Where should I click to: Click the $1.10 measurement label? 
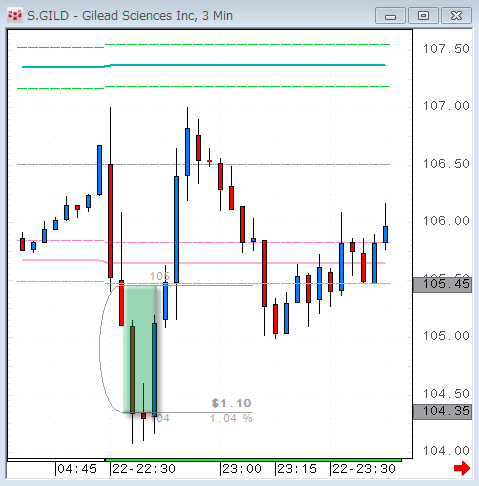[231, 403]
